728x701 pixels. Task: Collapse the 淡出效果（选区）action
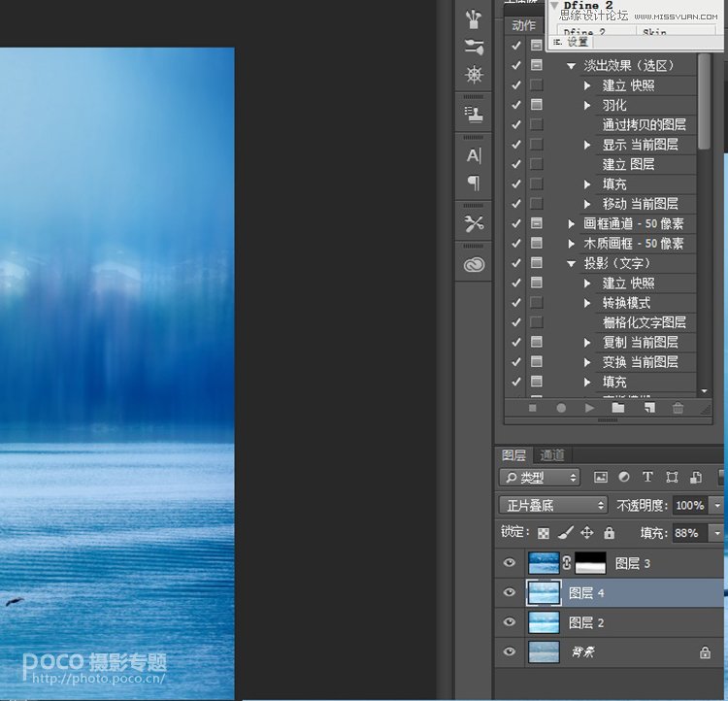[571, 66]
